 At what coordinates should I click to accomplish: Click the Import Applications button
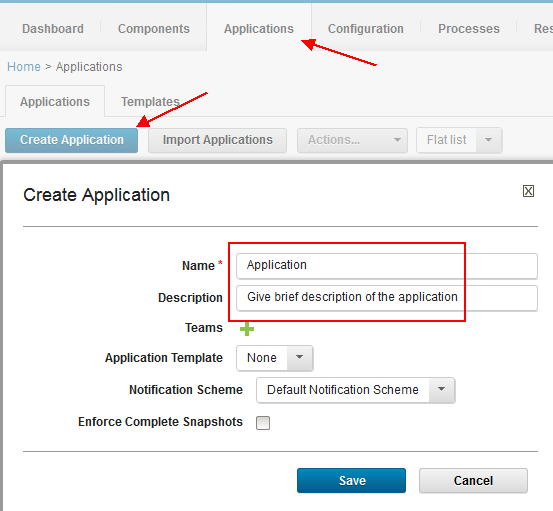point(218,140)
